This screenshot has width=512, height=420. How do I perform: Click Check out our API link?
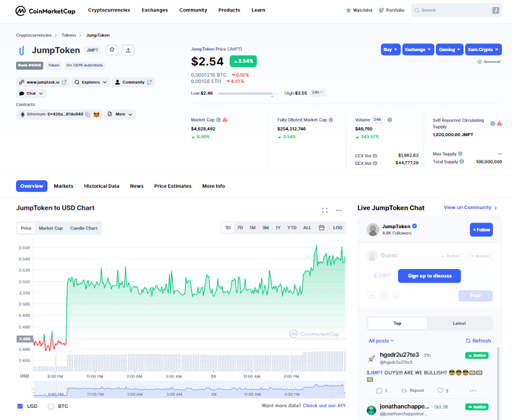point(324,405)
